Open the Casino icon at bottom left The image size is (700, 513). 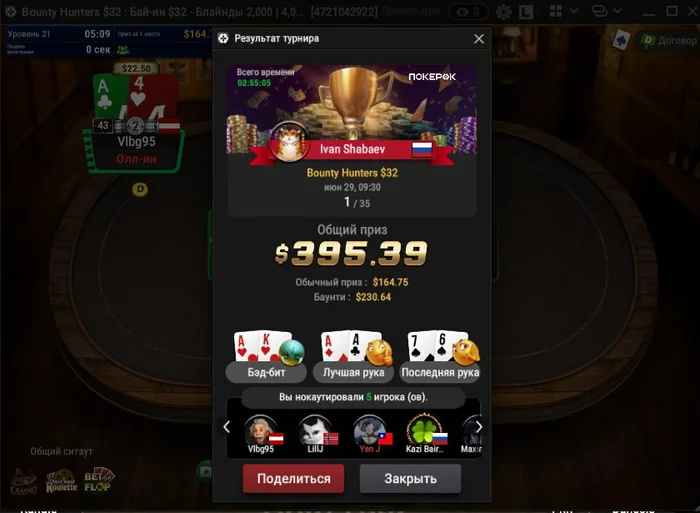[24, 482]
